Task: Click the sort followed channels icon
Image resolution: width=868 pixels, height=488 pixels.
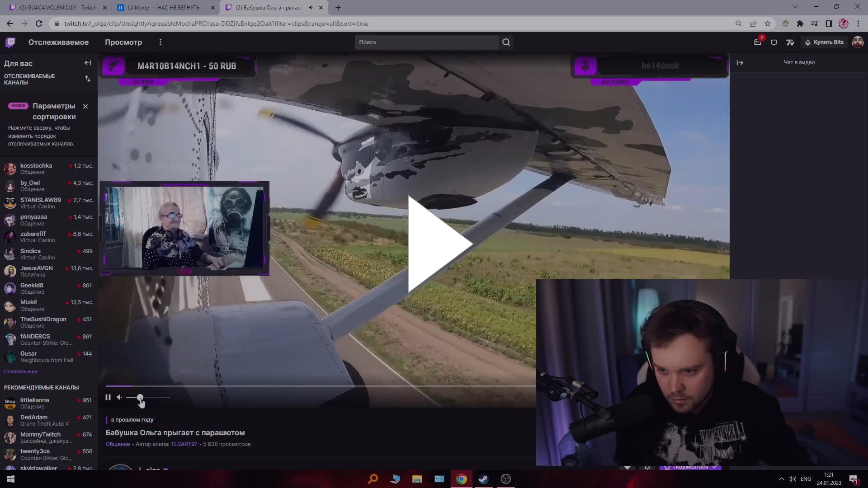Action: pos(88,79)
